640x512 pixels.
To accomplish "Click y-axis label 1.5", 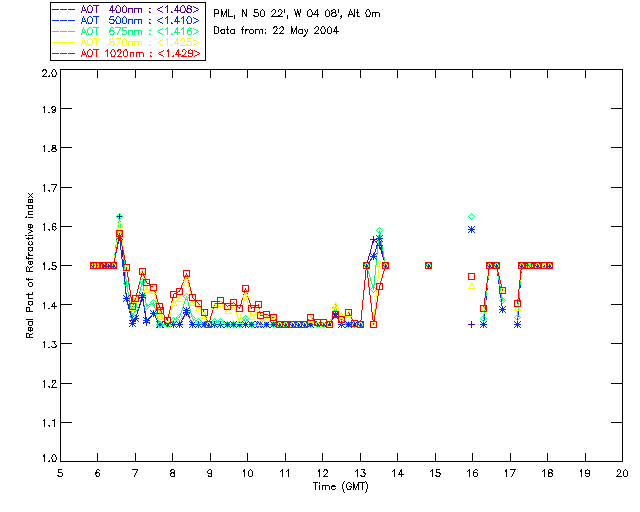I will point(49,266).
